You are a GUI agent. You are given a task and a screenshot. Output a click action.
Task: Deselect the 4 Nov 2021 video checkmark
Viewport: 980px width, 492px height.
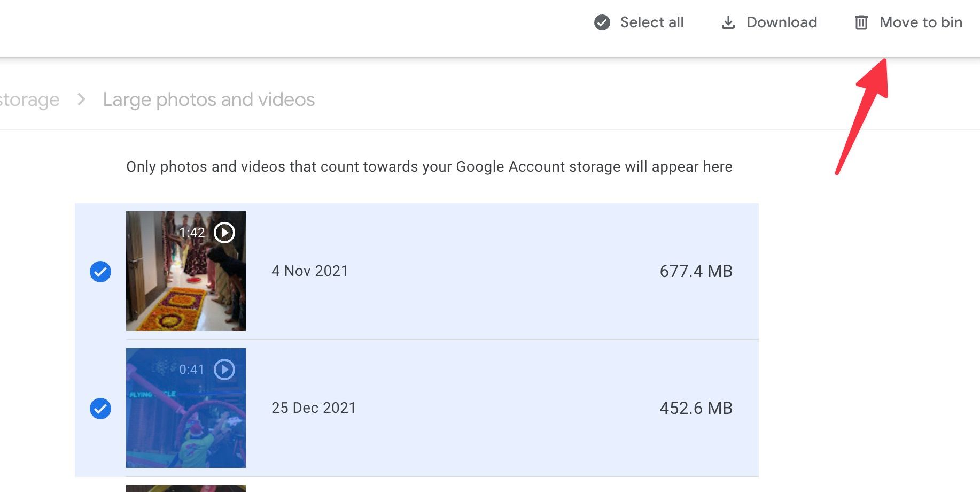(x=100, y=271)
